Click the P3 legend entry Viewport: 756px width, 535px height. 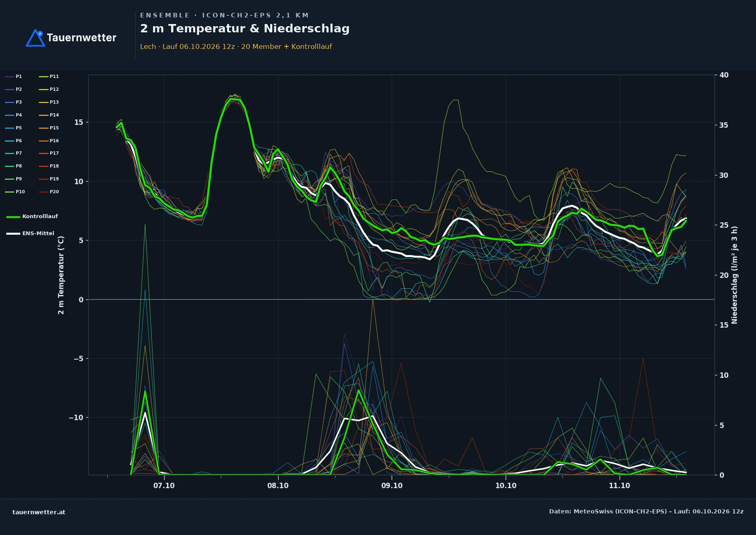(14, 102)
